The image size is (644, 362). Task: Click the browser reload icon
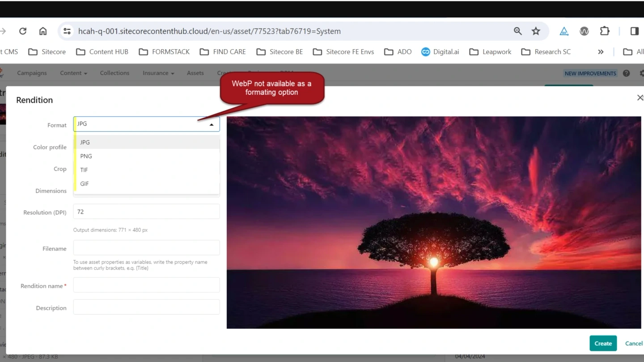coord(23,31)
